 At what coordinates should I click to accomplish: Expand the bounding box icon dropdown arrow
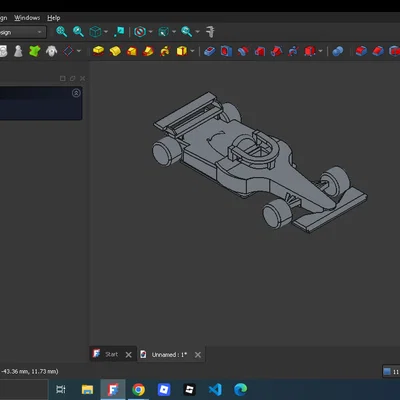pyautogui.click(x=174, y=32)
